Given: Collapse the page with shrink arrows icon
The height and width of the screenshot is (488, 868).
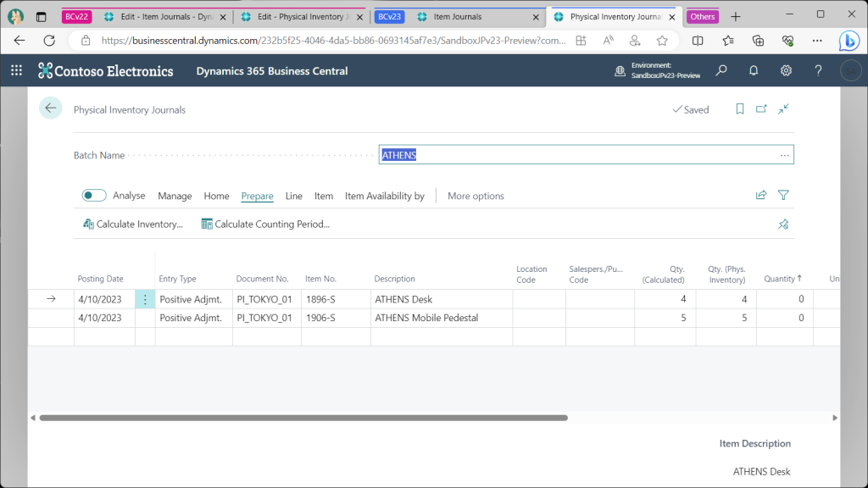Looking at the screenshot, I should [x=783, y=109].
